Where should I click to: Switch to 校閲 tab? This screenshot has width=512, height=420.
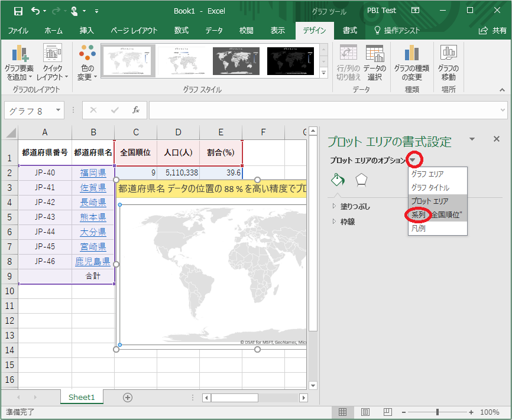246,31
